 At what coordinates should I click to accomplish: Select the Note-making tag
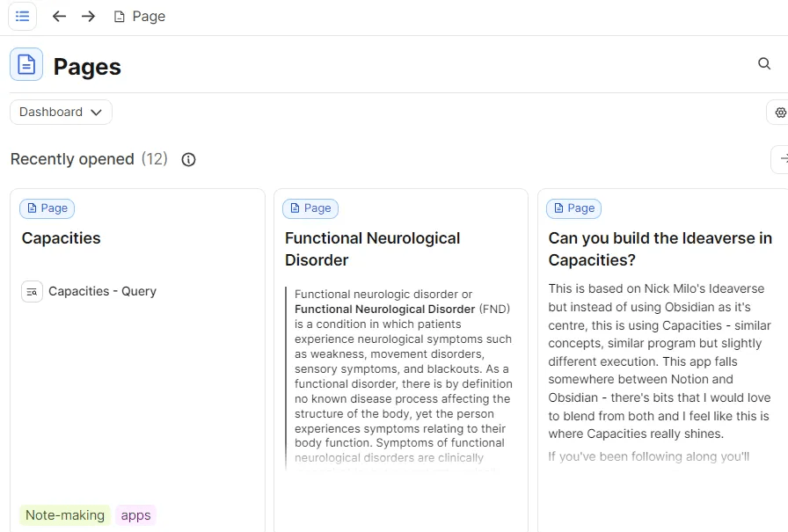[x=65, y=515]
